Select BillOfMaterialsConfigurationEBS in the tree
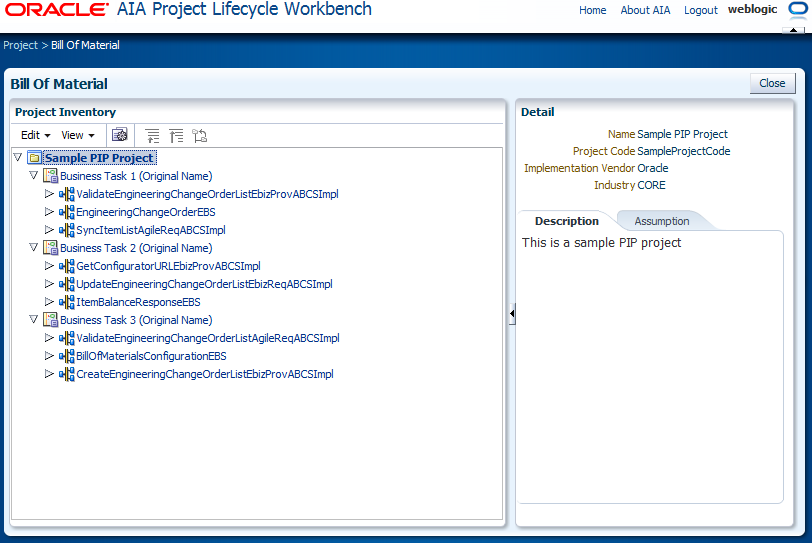This screenshot has height=543, width=812. coord(151,356)
